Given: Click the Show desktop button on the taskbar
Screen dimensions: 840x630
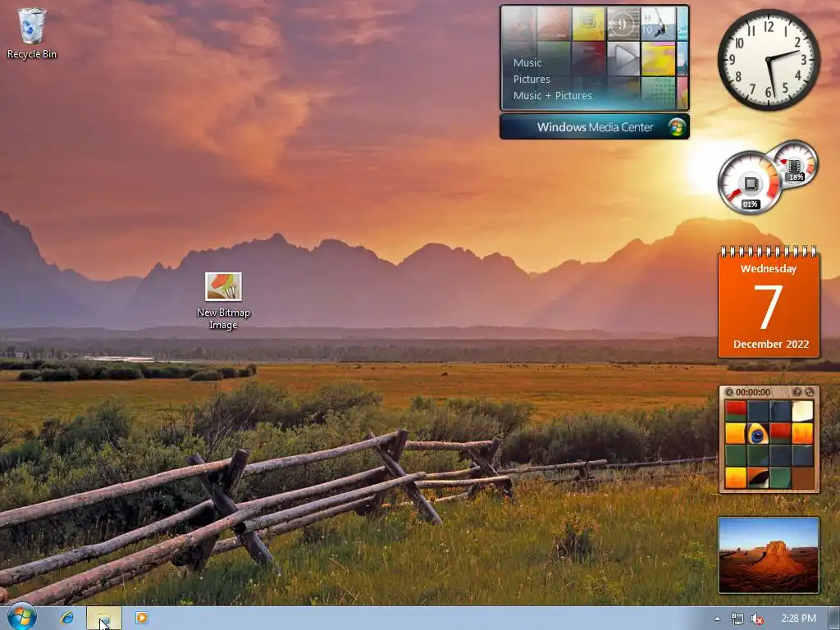Looking at the screenshot, I should click(x=834, y=619).
